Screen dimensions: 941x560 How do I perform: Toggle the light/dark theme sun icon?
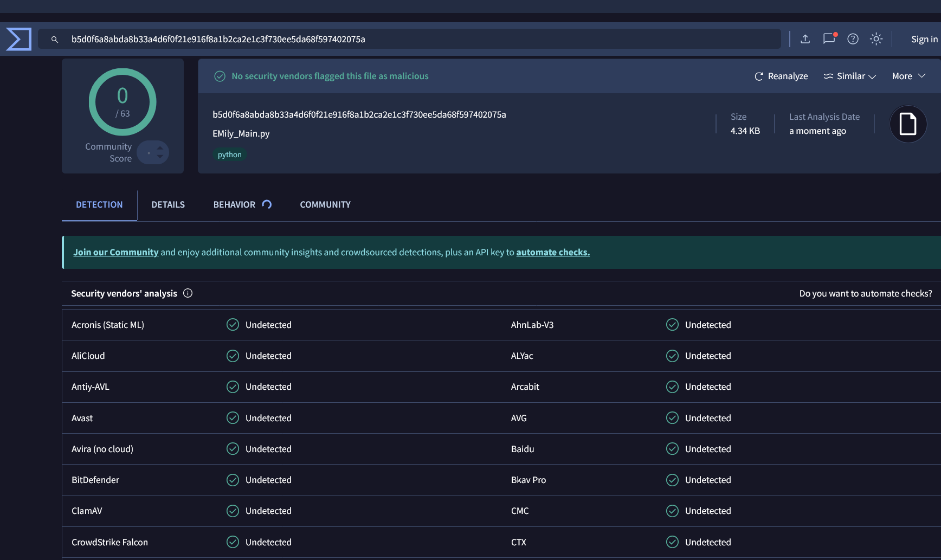(x=876, y=39)
